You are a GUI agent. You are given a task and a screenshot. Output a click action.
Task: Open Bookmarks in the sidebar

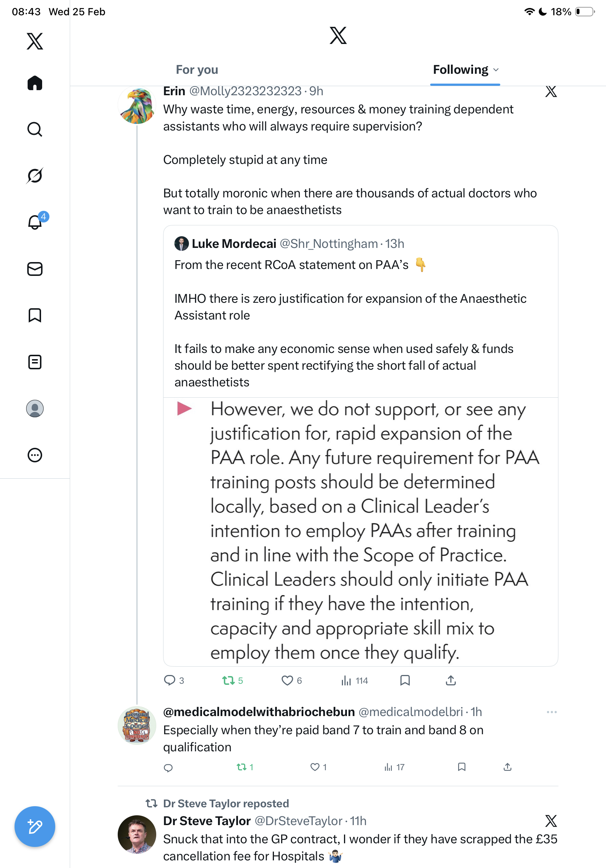[x=35, y=315]
